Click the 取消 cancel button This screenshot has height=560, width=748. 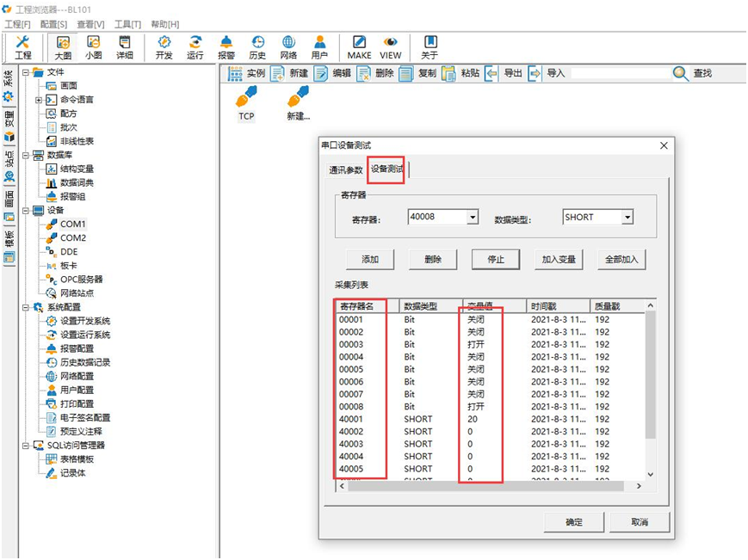click(640, 522)
